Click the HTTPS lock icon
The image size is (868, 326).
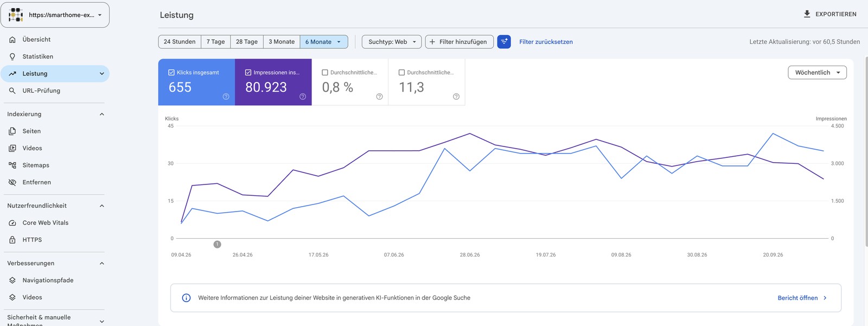[12, 240]
